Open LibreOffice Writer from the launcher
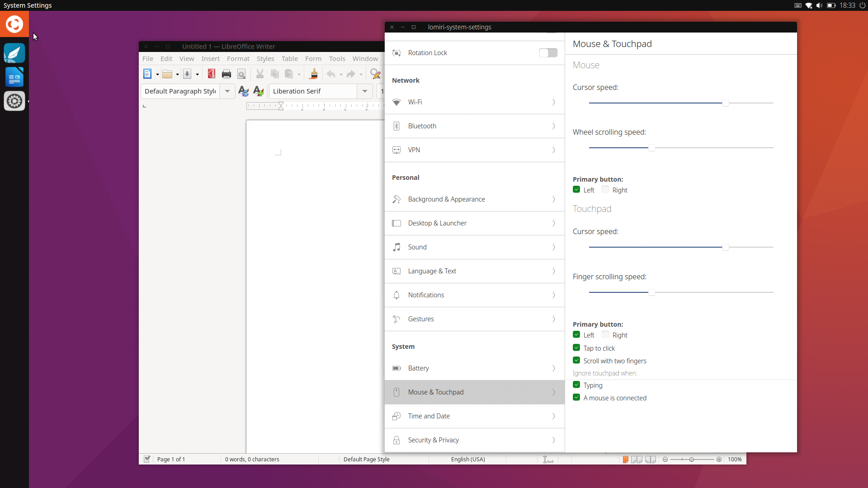Image resolution: width=868 pixels, height=488 pixels. [x=14, y=77]
